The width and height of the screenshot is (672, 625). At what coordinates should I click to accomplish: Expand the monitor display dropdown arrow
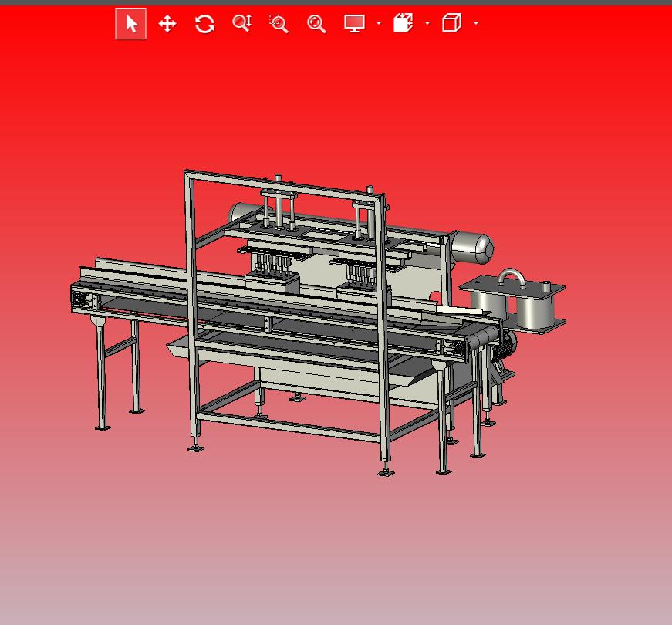point(379,23)
